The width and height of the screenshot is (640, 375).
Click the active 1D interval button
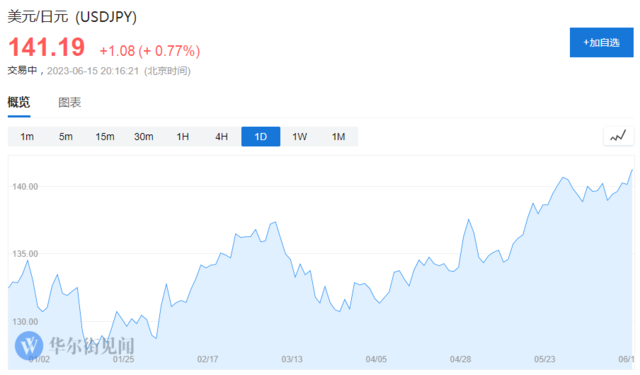(x=261, y=137)
